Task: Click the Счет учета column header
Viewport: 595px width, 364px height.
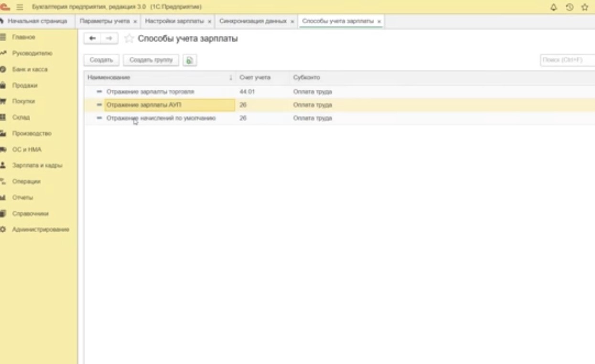Action: coord(255,77)
